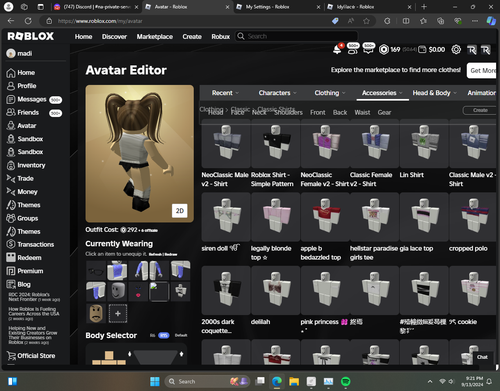Image resolution: width=500 pixels, height=391 pixels.
Task: Expand the Head & Body dropdown tab
Action: click(x=435, y=93)
